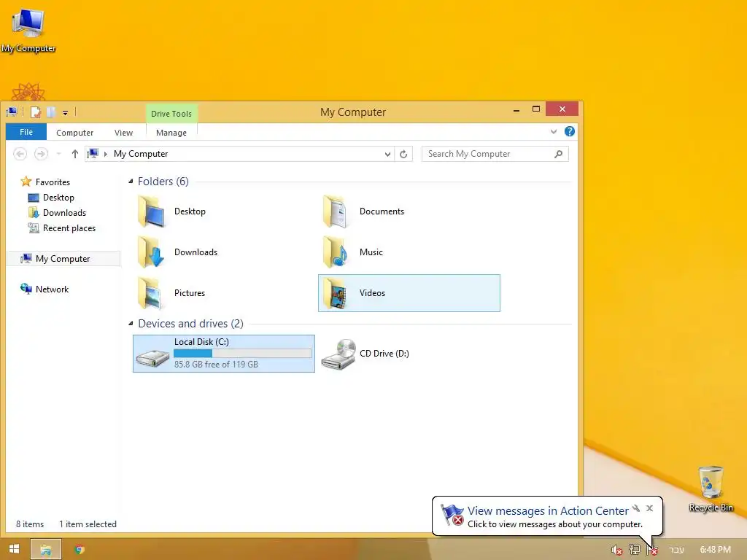The width and height of the screenshot is (747, 560).
Task: Open Customize Quick Access Toolbar dropdown arrow
Action: coord(65,113)
